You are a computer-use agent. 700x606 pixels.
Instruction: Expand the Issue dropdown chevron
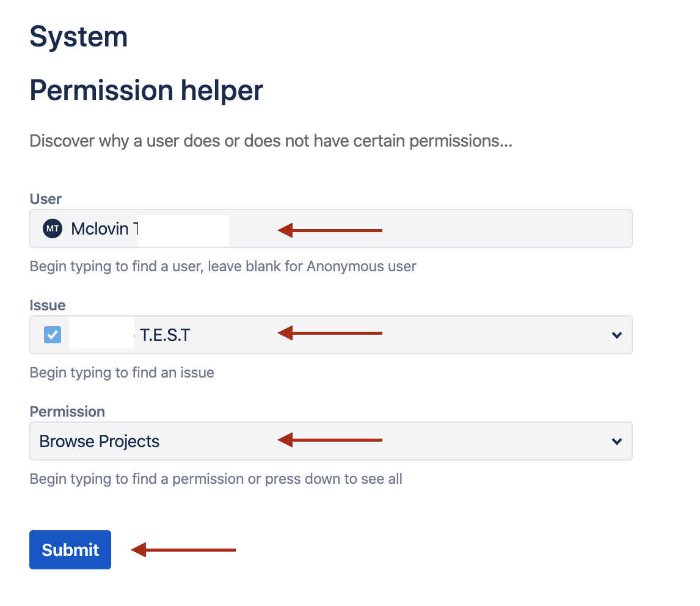pos(617,335)
